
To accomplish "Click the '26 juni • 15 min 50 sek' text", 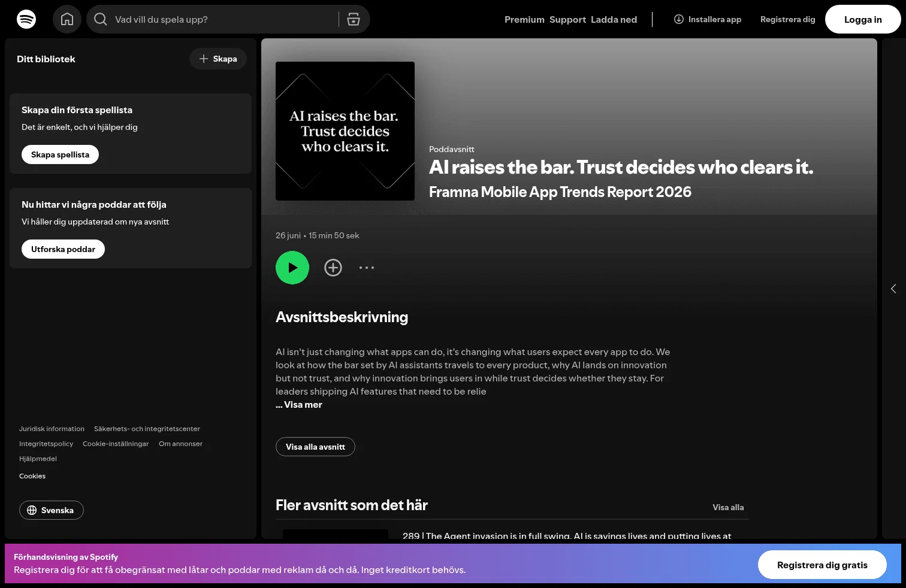I will point(318,235).
